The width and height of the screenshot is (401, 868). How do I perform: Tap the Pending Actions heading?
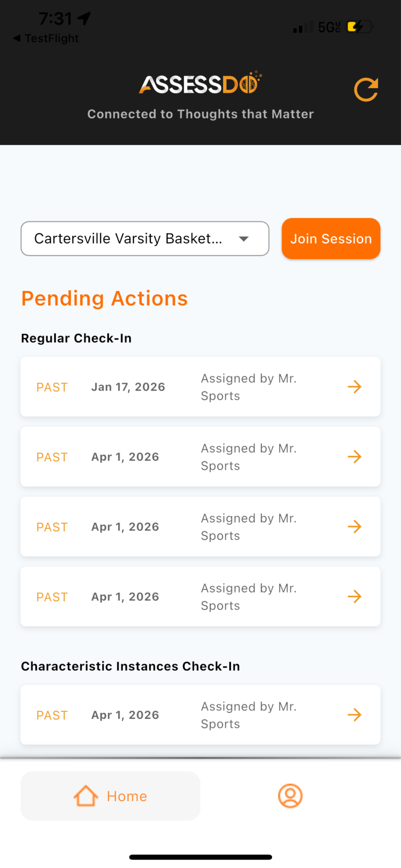(x=104, y=298)
